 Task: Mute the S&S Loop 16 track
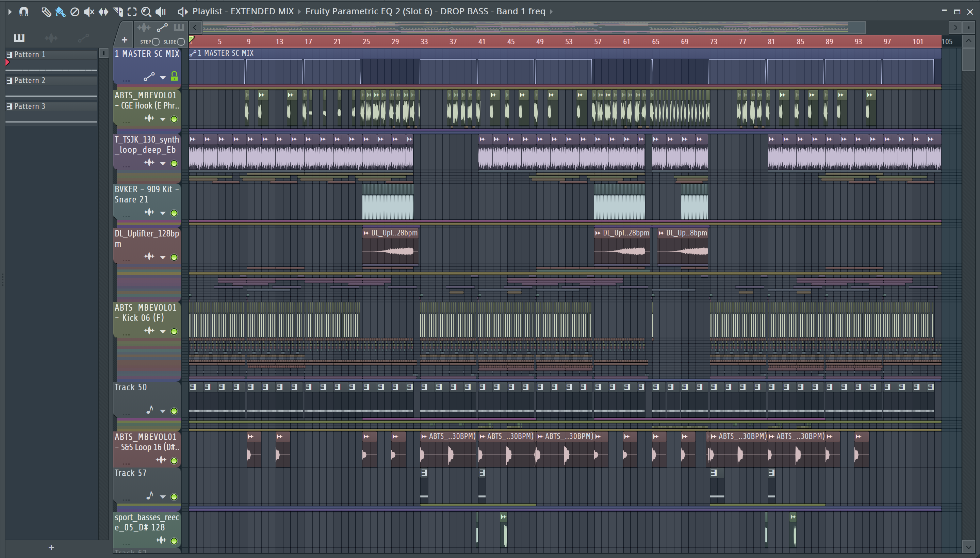click(174, 461)
